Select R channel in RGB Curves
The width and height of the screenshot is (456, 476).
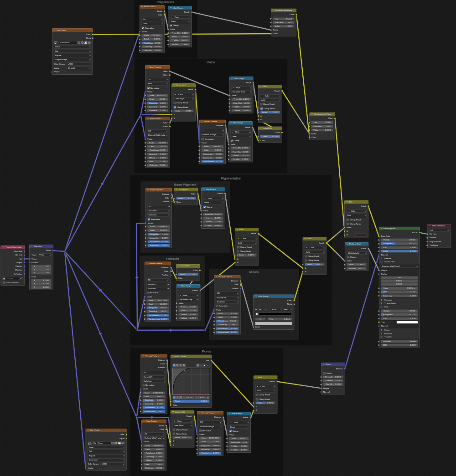pyautogui.click(x=177, y=365)
